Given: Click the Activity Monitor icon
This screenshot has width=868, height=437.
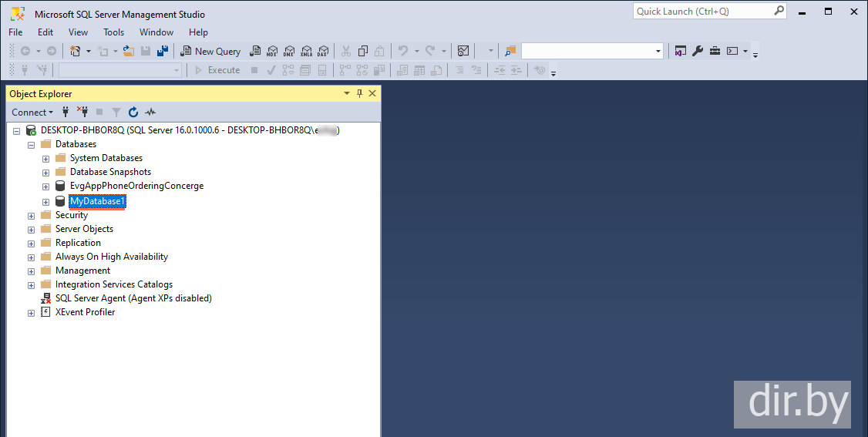Looking at the screenshot, I should [463, 51].
